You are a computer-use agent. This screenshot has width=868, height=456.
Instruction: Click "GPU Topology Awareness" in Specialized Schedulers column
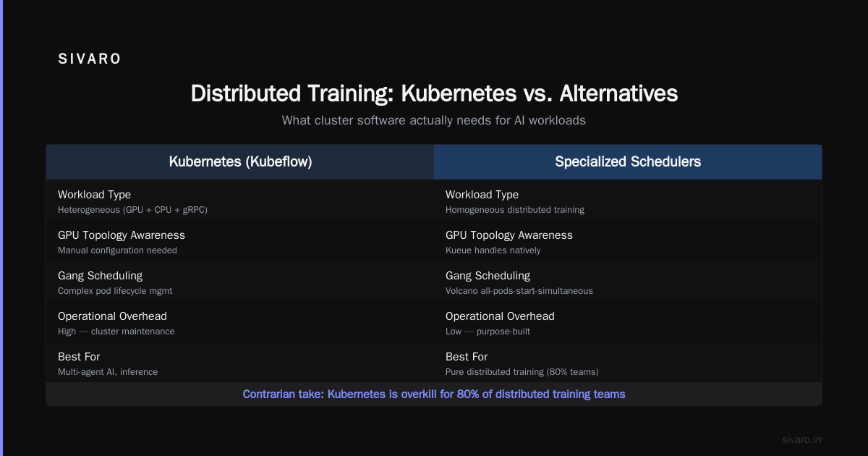tap(509, 235)
